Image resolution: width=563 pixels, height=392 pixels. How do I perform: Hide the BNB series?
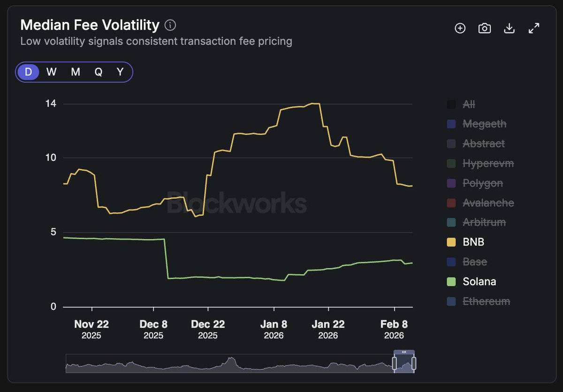465,242
